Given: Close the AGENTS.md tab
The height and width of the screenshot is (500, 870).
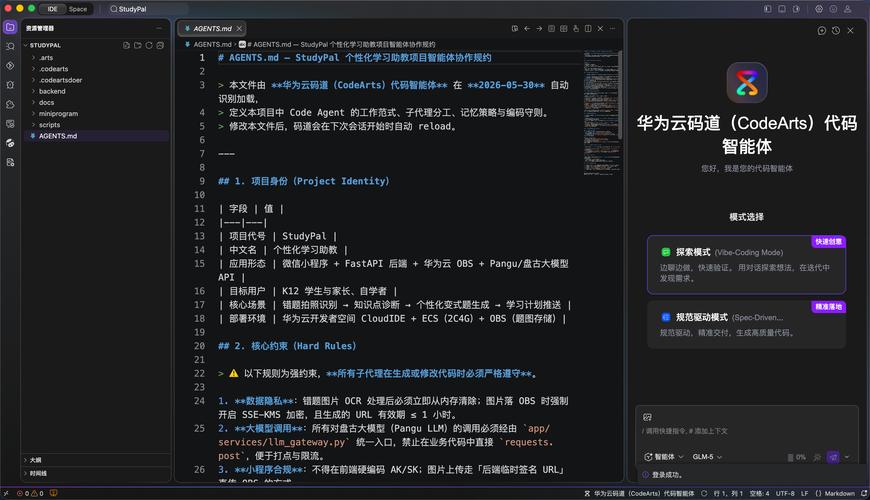Looking at the screenshot, I should pos(239,28).
